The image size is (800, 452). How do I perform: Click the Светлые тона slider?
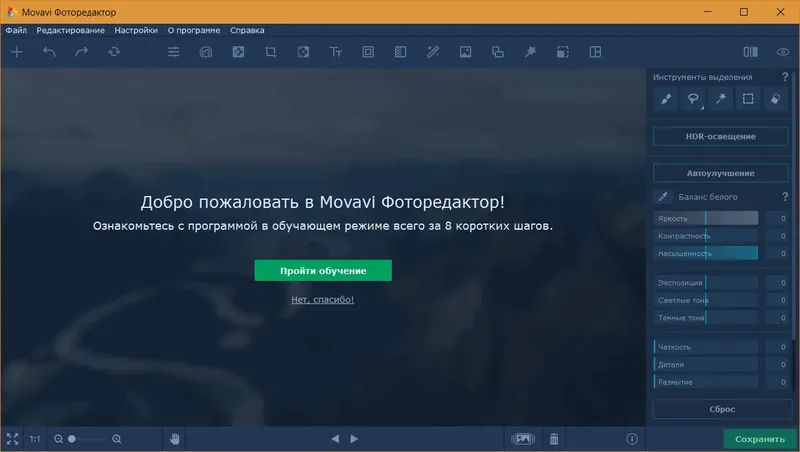(706, 300)
